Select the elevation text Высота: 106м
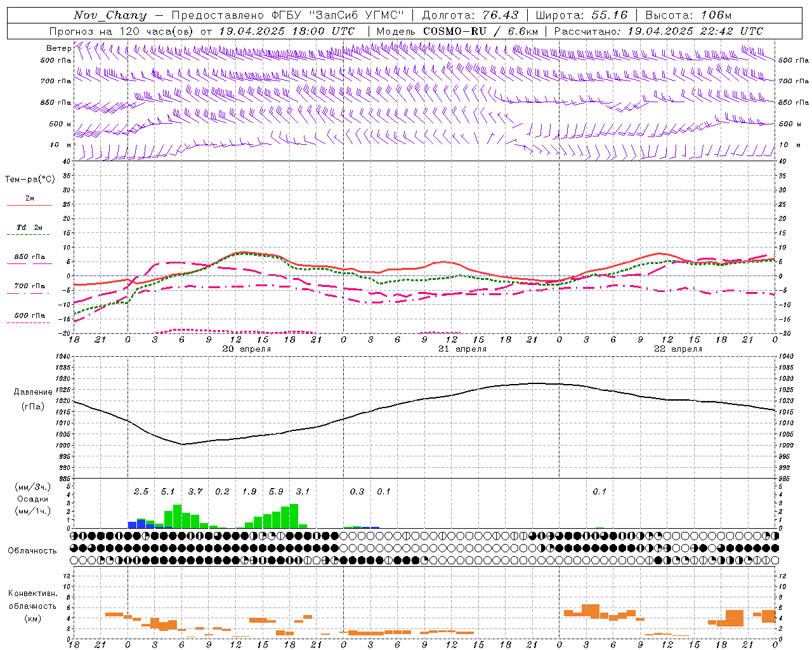Image resolution: width=812 pixels, height=650 pixels. [688, 15]
